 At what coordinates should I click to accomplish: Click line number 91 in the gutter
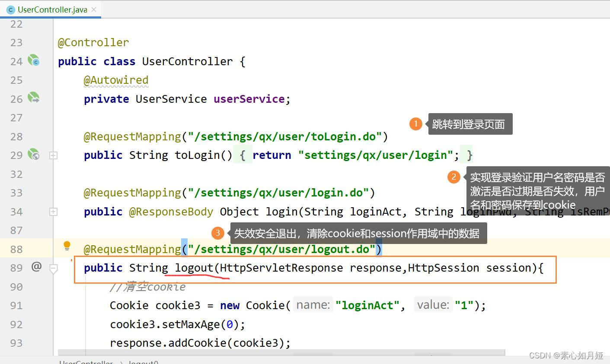(16, 306)
